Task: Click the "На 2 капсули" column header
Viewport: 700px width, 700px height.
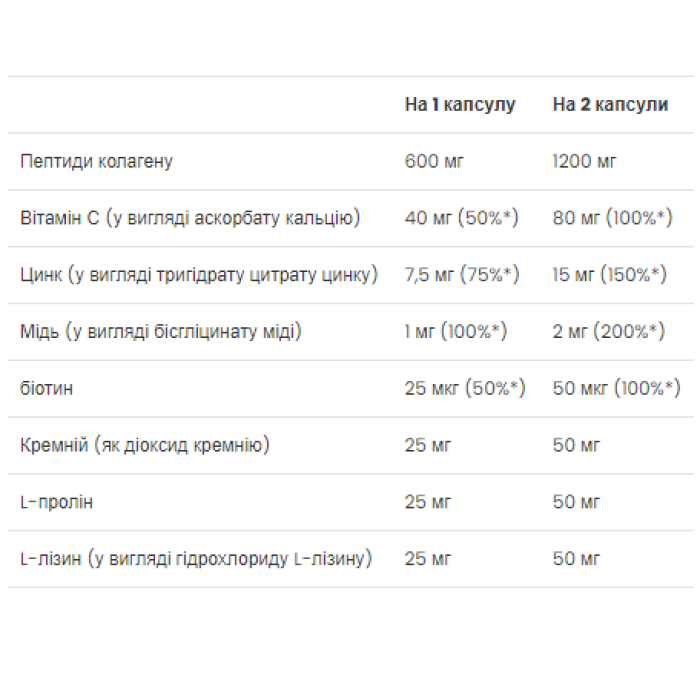Action: pos(610,105)
